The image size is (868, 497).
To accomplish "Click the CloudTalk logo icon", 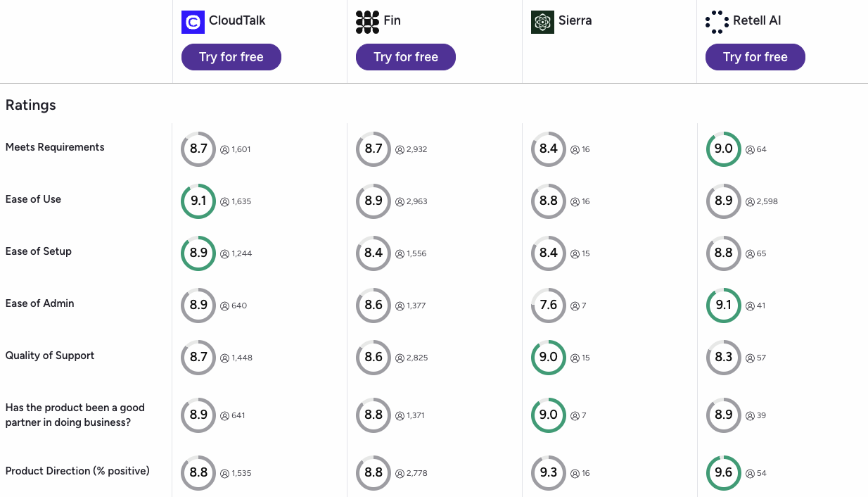I will (x=193, y=22).
